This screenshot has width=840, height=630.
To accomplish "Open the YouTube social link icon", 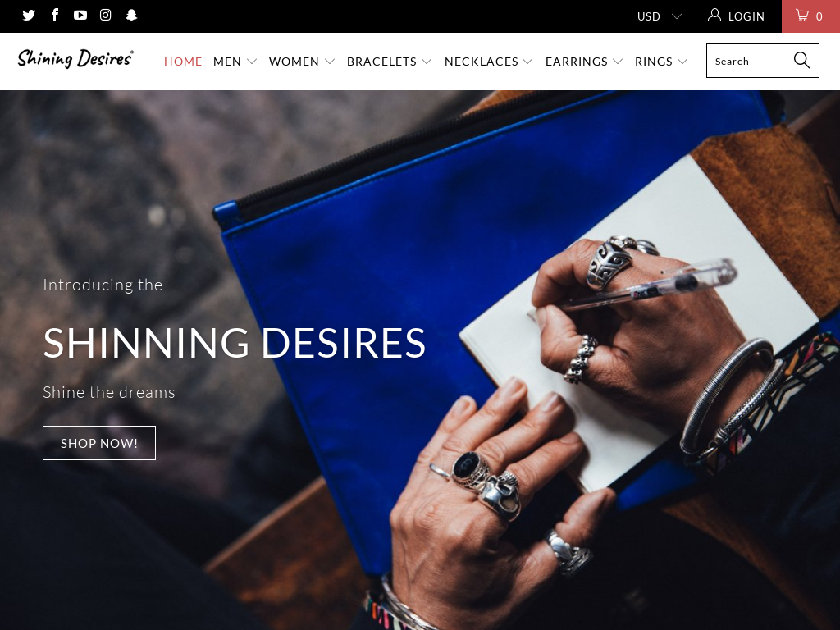I will tap(80, 15).
